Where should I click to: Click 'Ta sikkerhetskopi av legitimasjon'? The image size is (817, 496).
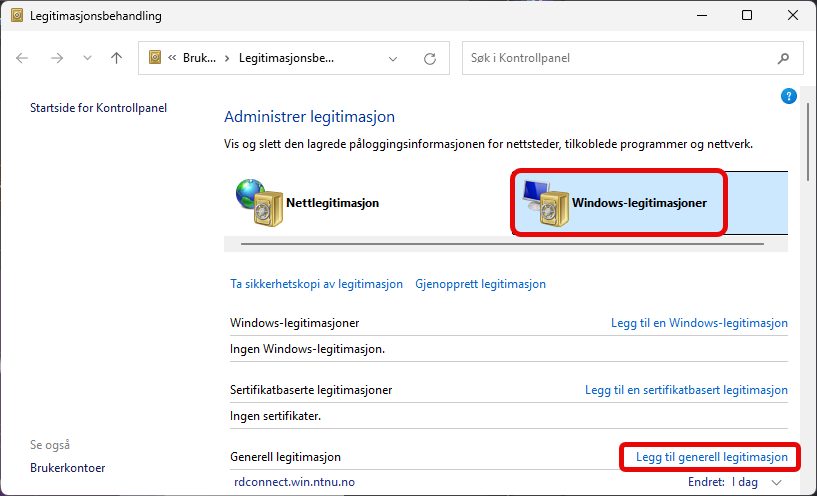[x=316, y=284]
